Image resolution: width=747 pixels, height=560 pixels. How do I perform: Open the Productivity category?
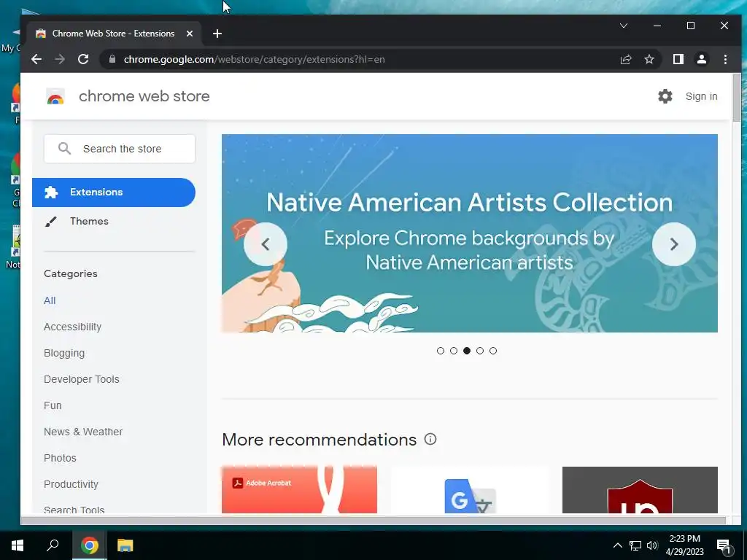(71, 484)
